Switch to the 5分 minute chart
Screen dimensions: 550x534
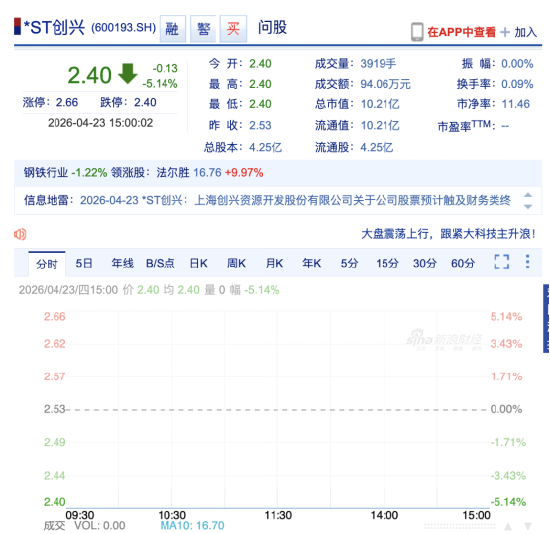coord(349,263)
